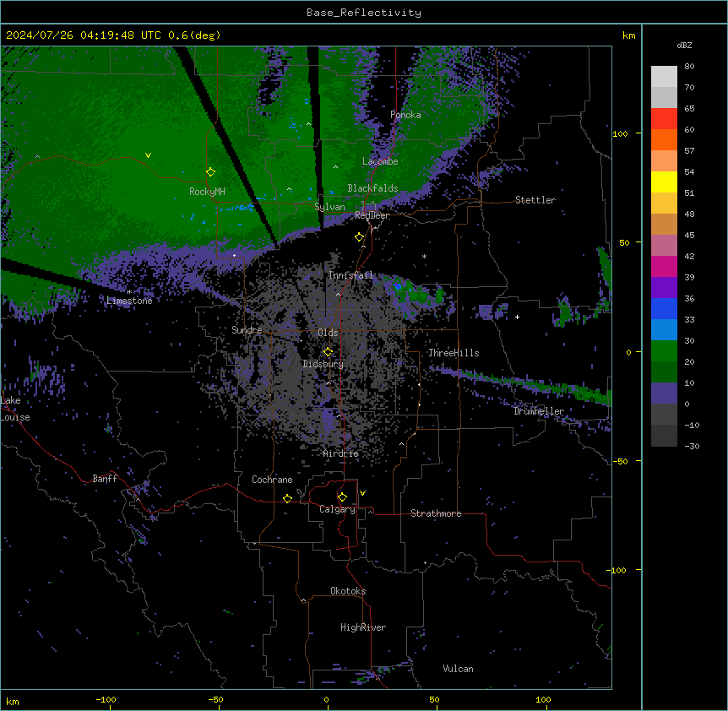Click the yellow diamond marker above RockyMH

click(210, 171)
